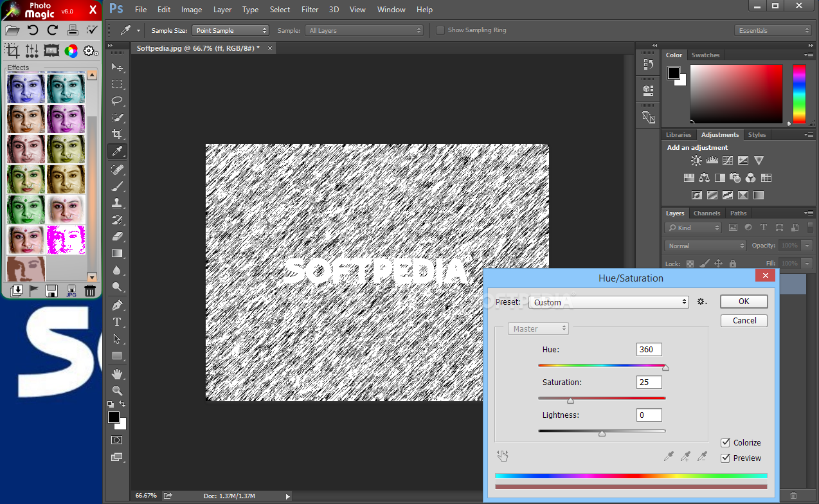
Task: Add Color Balance adjustment
Action: (x=704, y=178)
